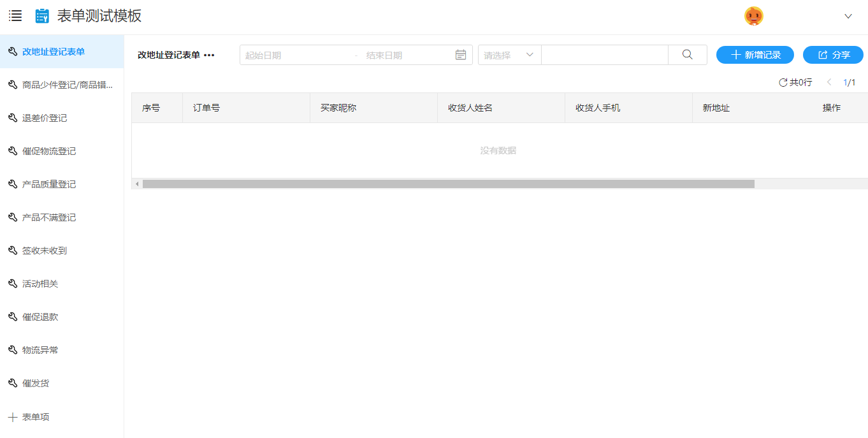This screenshot has width=868, height=438.
Task: Click the search keyword text box
Action: [x=604, y=55]
